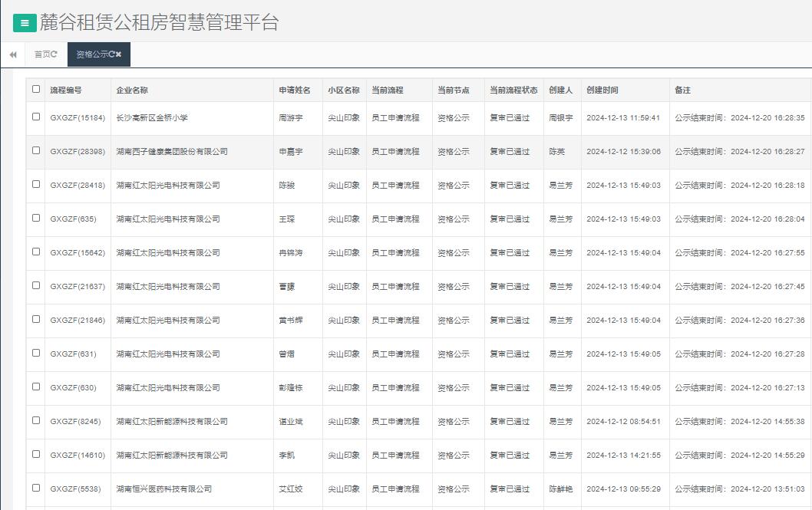Click the 创建时间 column header
The height and width of the screenshot is (510, 812).
602,90
